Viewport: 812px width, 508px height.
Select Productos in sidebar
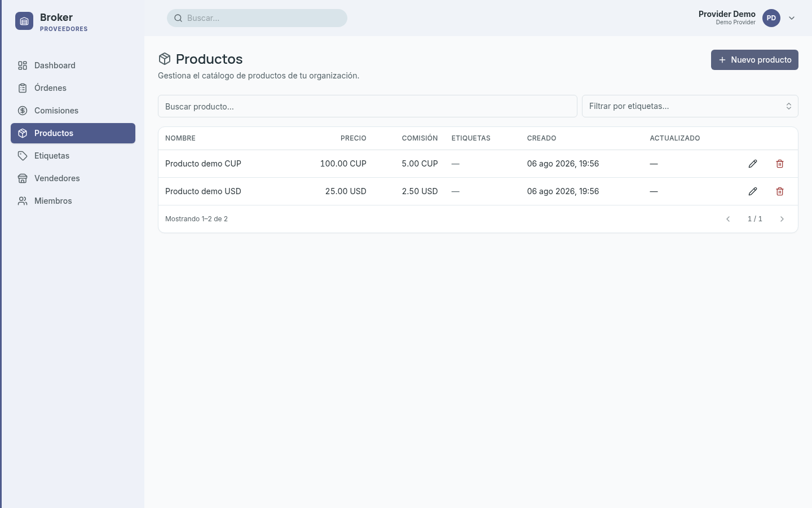(x=73, y=133)
